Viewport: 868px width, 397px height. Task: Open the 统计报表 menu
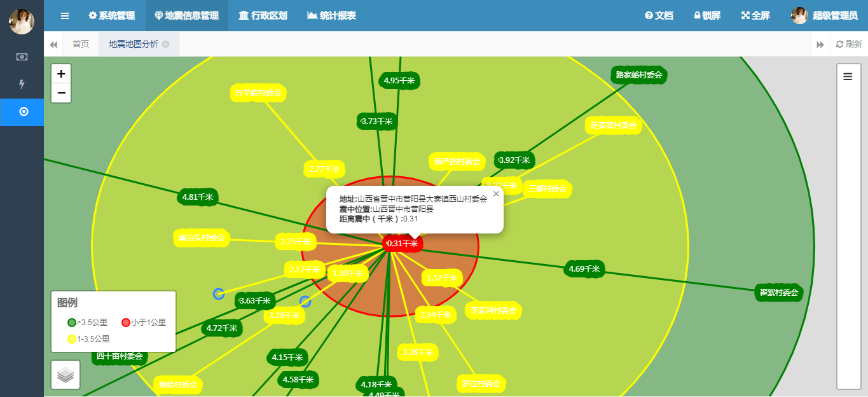(331, 15)
